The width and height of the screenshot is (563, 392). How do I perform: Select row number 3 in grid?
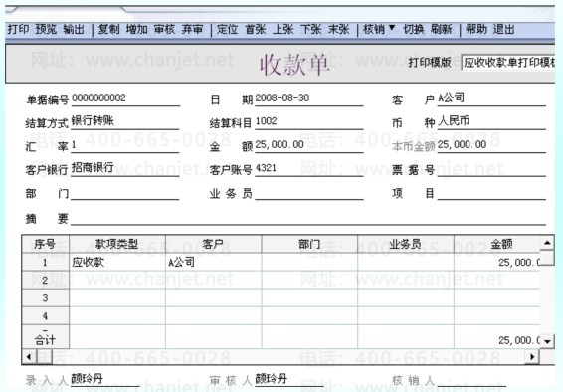click(x=45, y=297)
